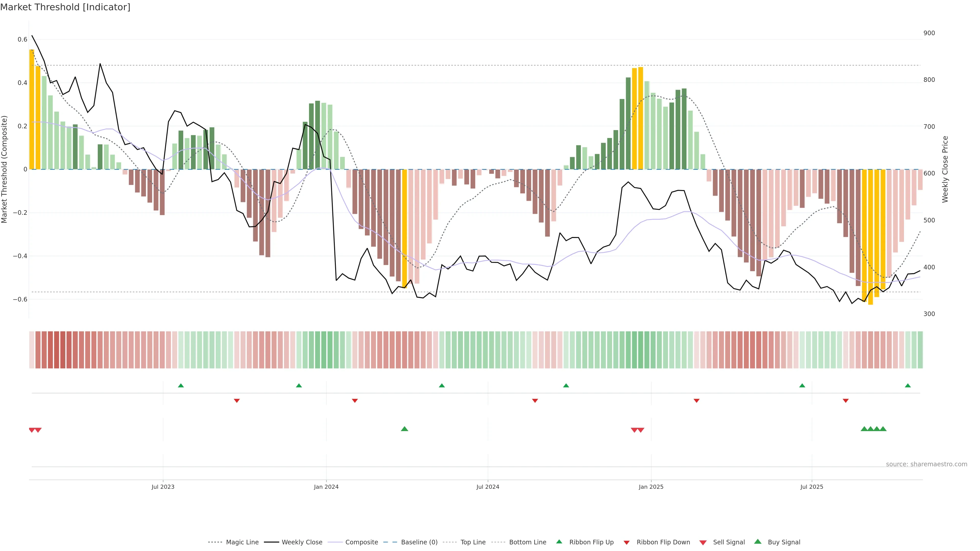
Task: Click the last green ribbon flip up marker
Action: point(908,386)
